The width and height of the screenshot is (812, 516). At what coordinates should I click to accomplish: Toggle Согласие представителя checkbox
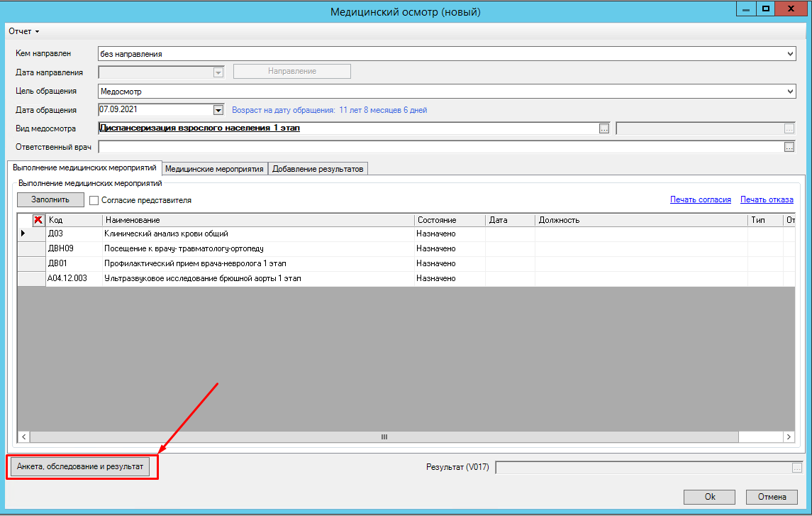point(94,200)
